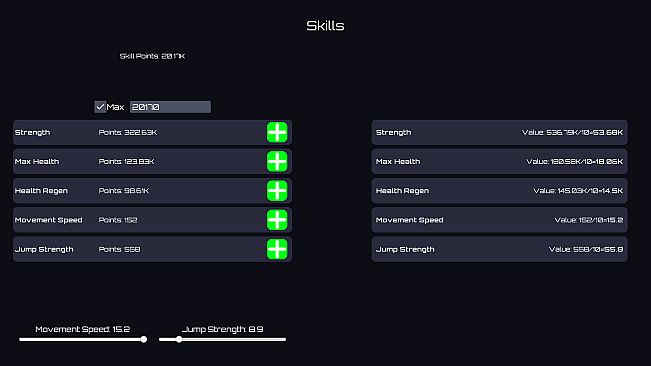Screen dimensions: 651x366
Task: Select the Max Health points row
Action: (152, 161)
